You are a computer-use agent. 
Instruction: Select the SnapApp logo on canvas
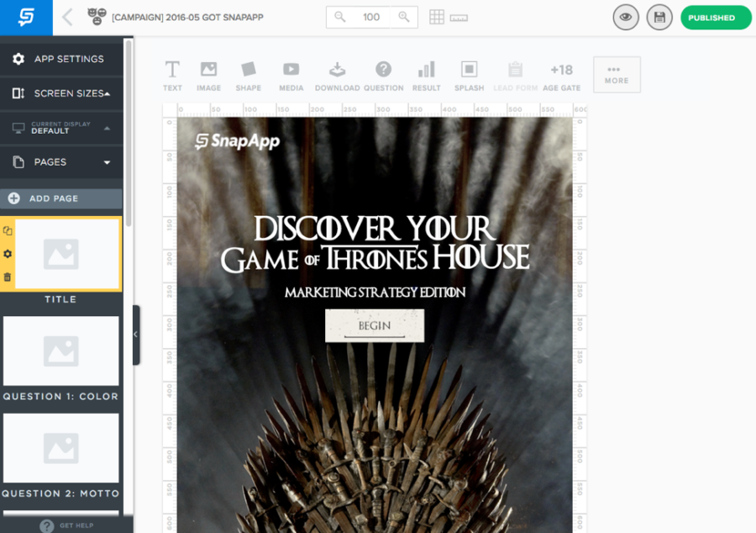(237, 141)
